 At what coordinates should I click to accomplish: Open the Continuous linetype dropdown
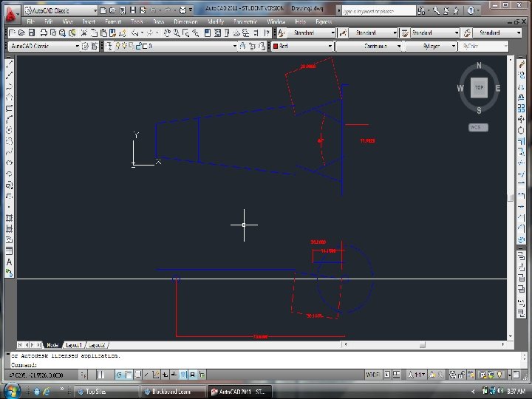(x=369, y=46)
